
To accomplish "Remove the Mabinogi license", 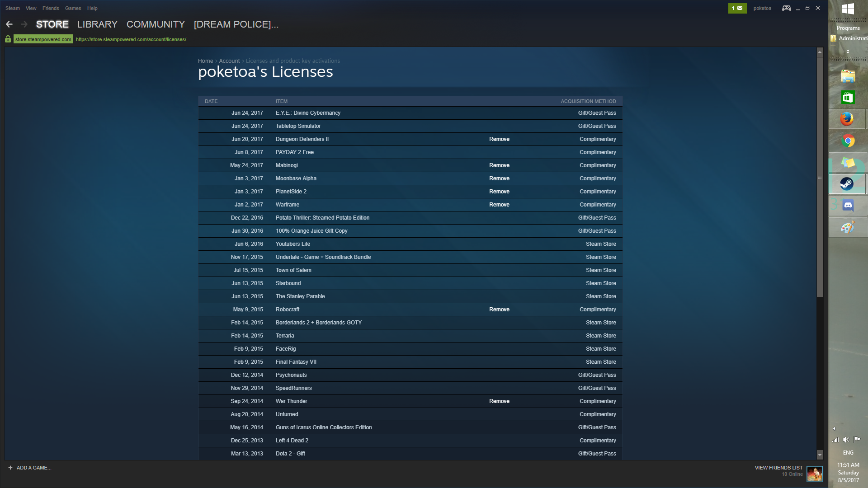I will point(499,165).
